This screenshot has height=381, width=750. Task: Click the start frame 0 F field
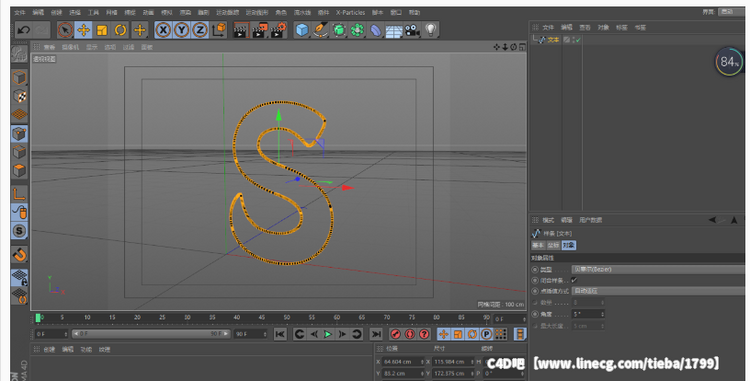tap(51, 334)
